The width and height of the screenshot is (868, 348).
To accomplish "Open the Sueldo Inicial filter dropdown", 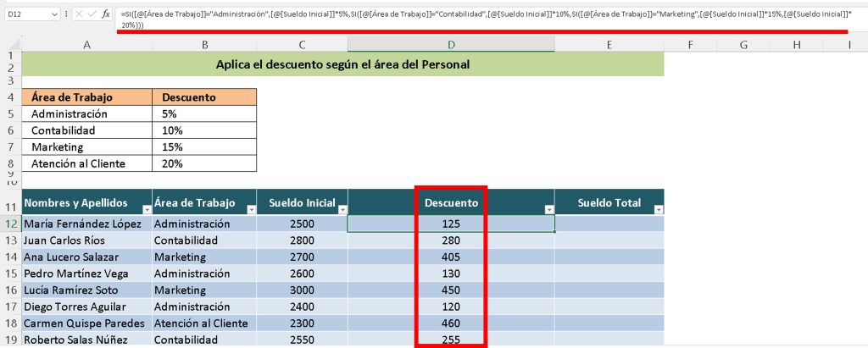I will pyautogui.click(x=341, y=209).
